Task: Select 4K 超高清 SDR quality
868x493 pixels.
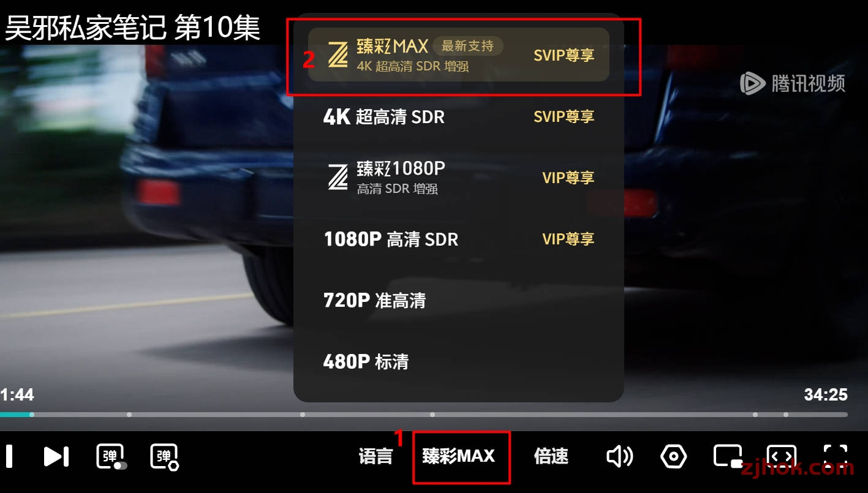Action: [459, 116]
